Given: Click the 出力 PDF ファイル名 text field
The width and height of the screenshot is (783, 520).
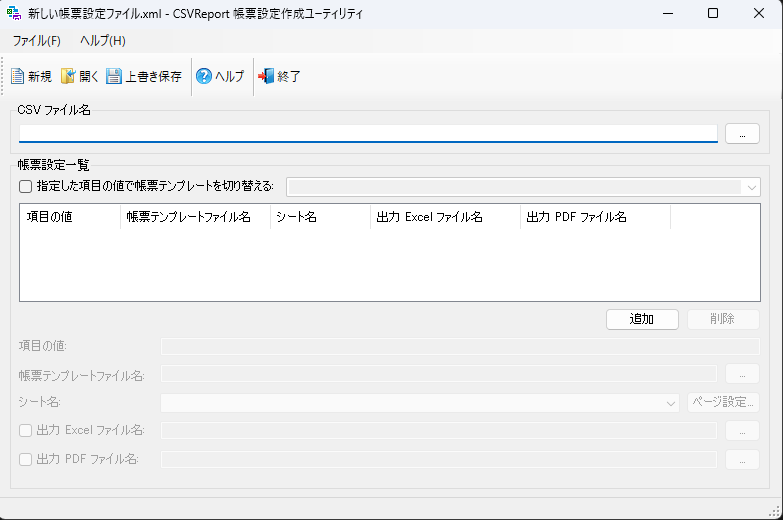Looking at the screenshot, I should (x=439, y=460).
